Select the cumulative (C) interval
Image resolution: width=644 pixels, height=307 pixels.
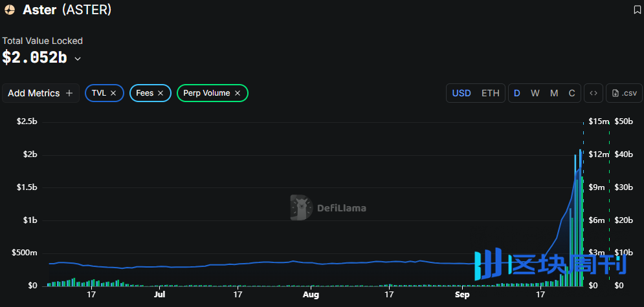click(572, 93)
